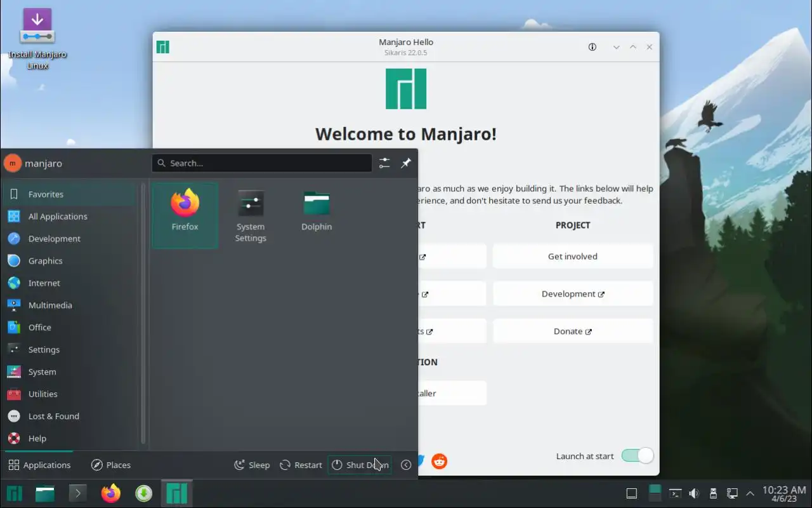Click the launcher category list scrollbar
812x508 pixels.
pos(143,314)
